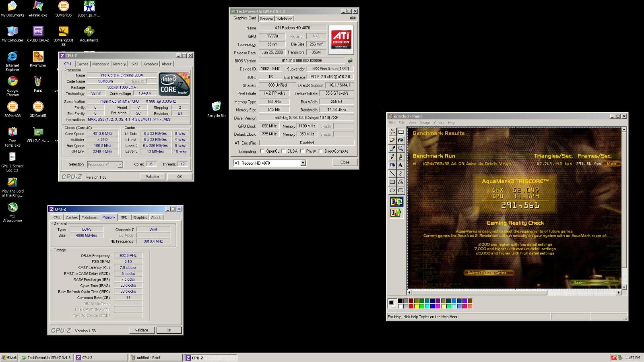
Task: Switch to the Sensors tab in GPU-Z
Action: (266, 19)
